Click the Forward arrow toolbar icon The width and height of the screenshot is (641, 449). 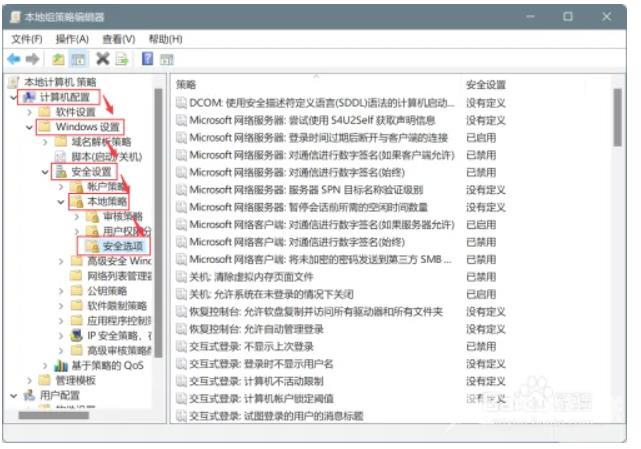[x=32, y=59]
